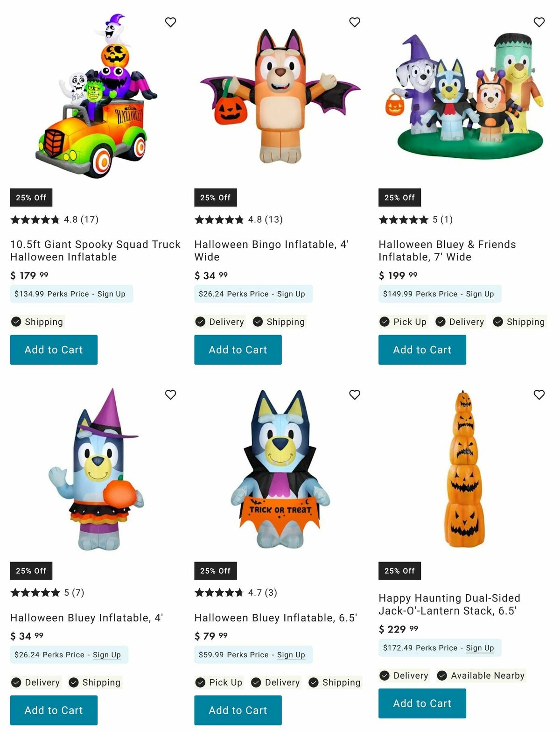Add Jack-O'-Lantern Stack to cart
This screenshot has height=731, width=560.
tap(422, 703)
